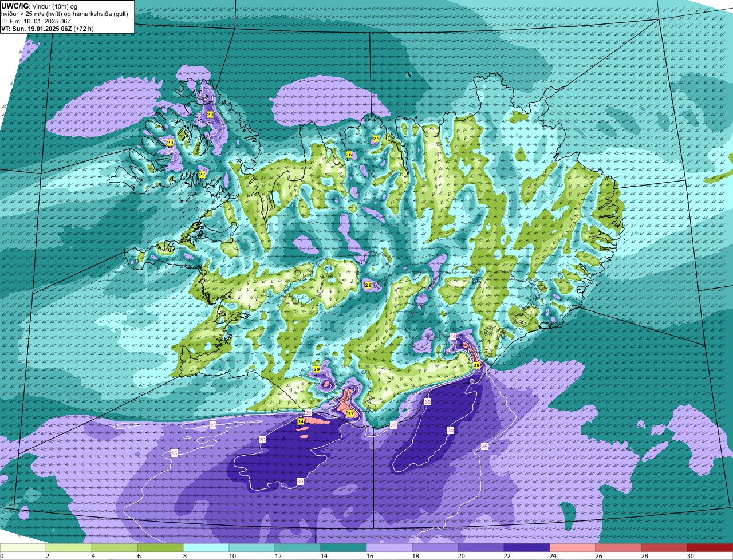Viewport: 733px width, 560px height.
Task: Click the init time 'IT: Fim. 16. 01. 2025 06Z'
Action: [35, 21]
